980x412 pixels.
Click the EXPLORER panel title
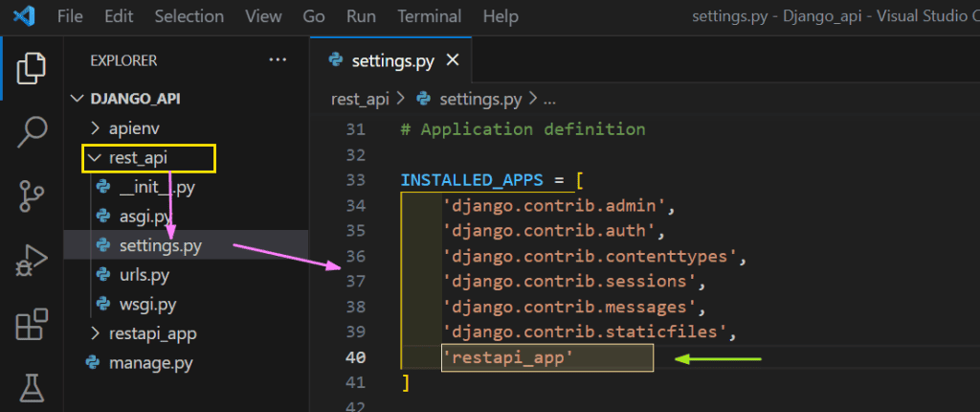[123, 60]
